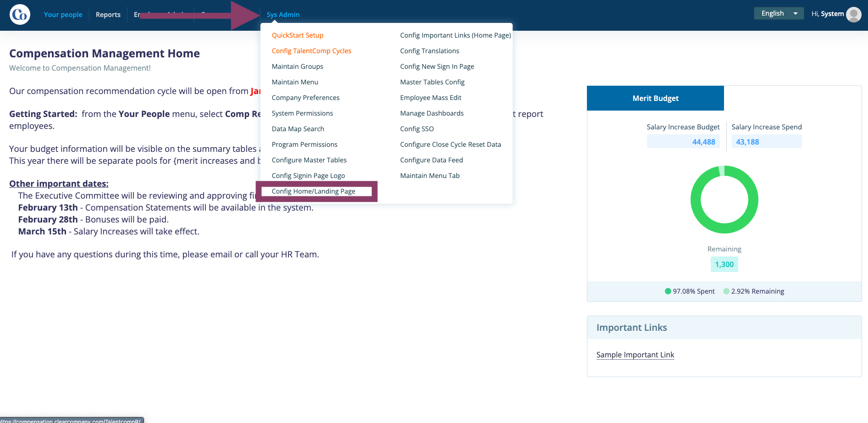Screen dimensions: 868x423
Task: Click the February 13th date text
Action: [x=48, y=207]
